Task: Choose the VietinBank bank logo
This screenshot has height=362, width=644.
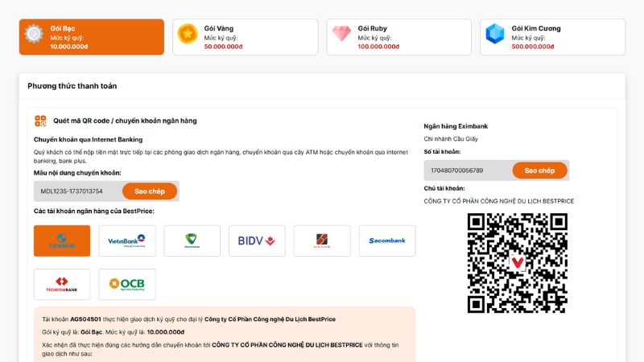Action: coord(127,241)
